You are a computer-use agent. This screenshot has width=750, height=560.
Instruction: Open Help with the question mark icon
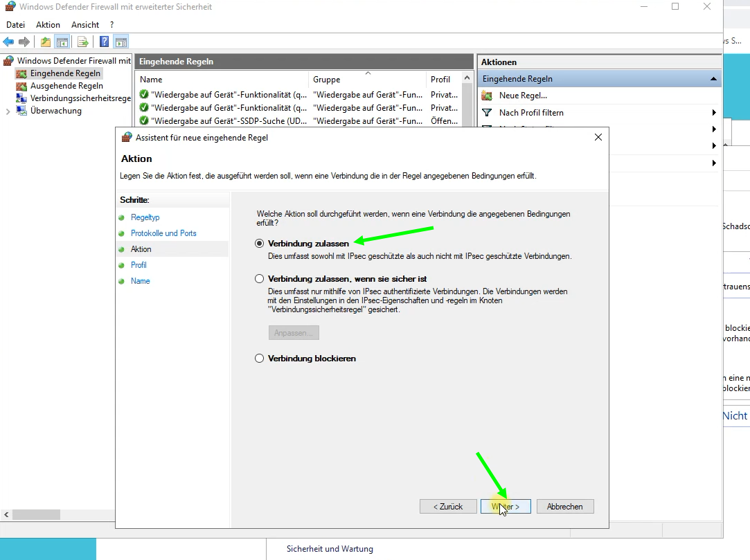(104, 42)
